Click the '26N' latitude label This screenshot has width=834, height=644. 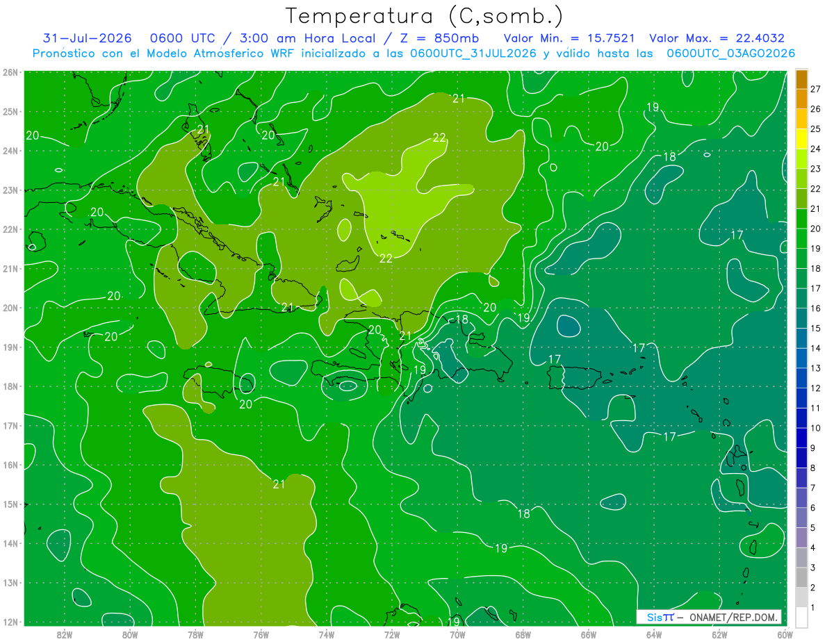(10, 72)
